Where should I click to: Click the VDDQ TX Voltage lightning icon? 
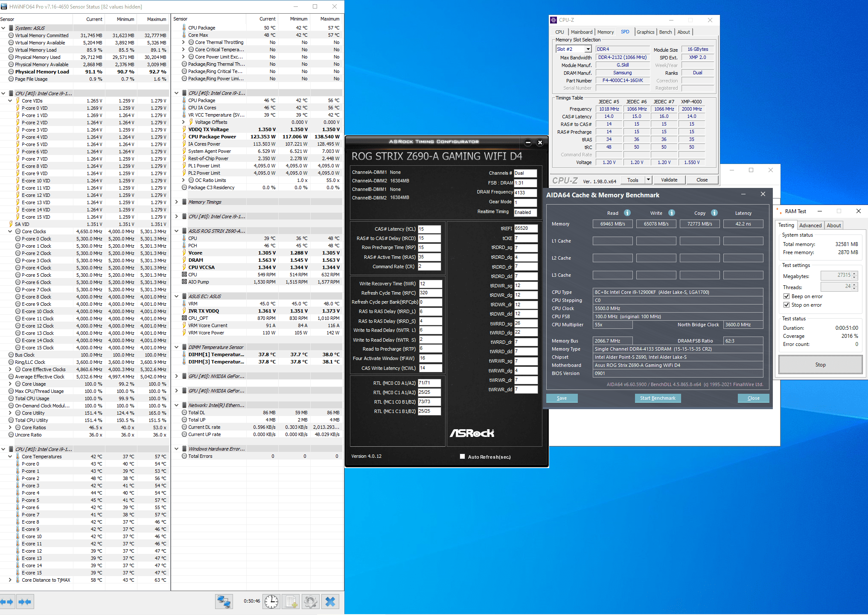coord(184,129)
